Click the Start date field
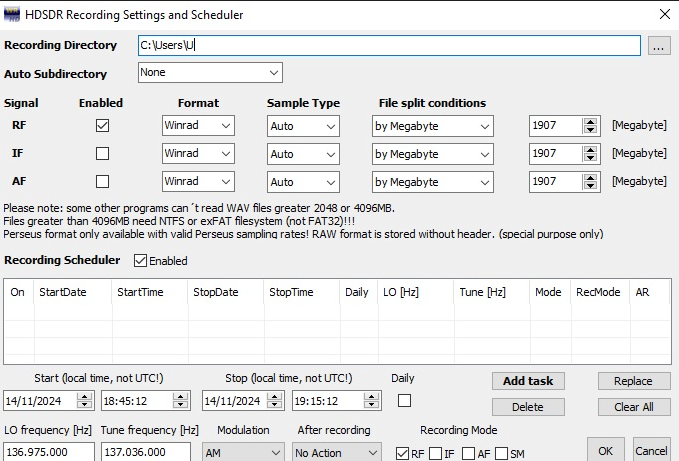This screenshot has height=461, width=679. tap(40, 401)
